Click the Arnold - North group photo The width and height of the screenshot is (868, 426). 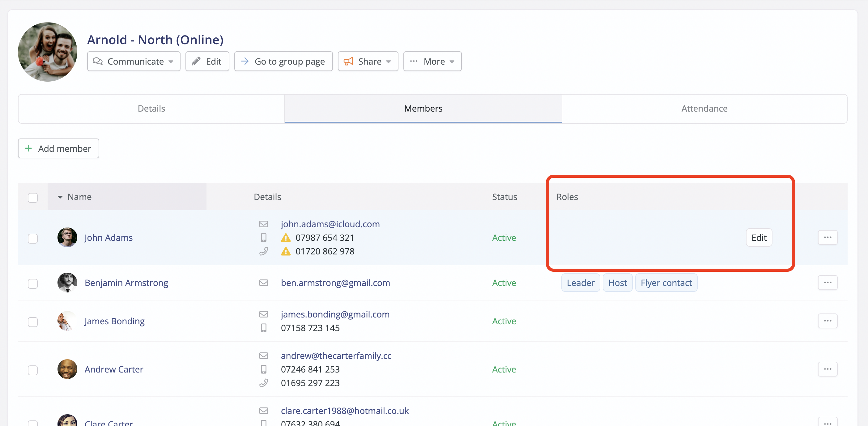pyautogui.click(x=48, y=52)
